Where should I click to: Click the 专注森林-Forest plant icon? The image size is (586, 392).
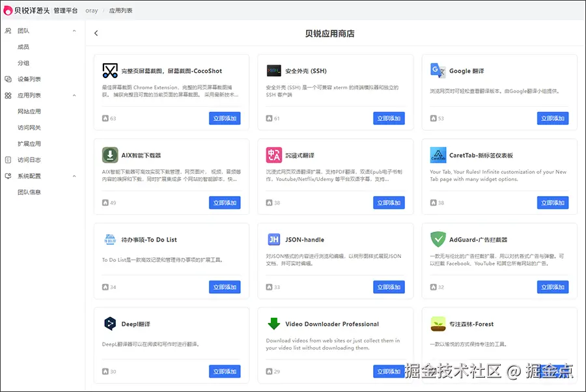(x=438, y=324)
